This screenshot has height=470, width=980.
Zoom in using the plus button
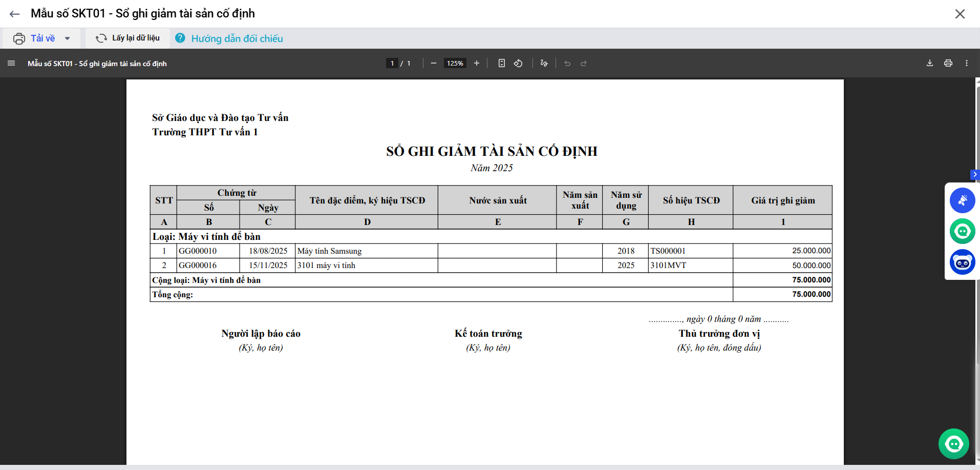click(x=477, y=63)
